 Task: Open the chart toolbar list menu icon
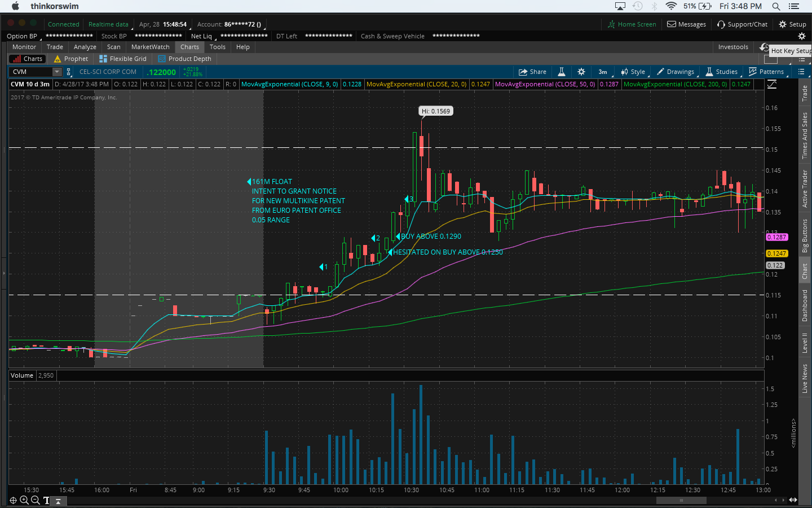tap(801, 72)
